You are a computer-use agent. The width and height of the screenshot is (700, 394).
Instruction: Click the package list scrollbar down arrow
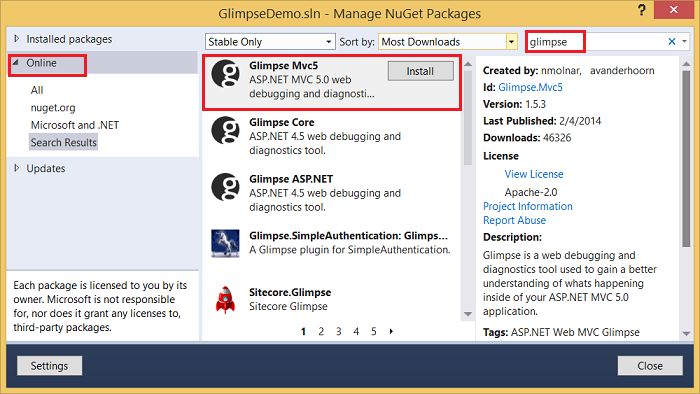click(x=467, y=314)
